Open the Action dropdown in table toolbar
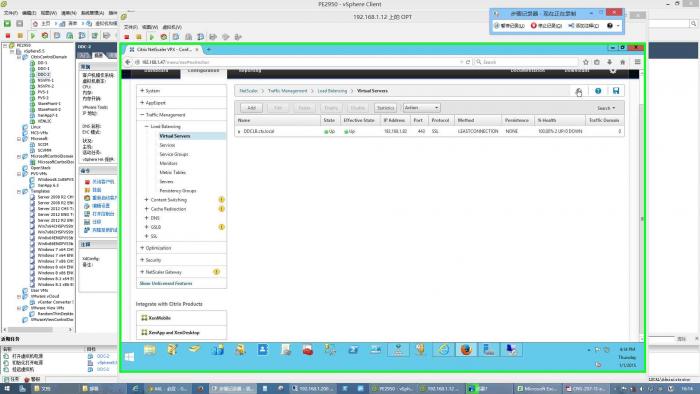Image resolution: width=700 pixels, height=394 pixels. [421, 108]
